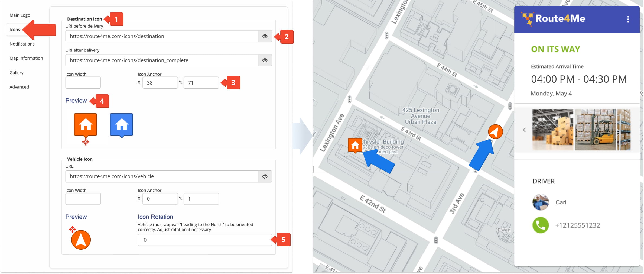Click the orange vehicle marker on map
Screen dimensions: 644x274
495,132
